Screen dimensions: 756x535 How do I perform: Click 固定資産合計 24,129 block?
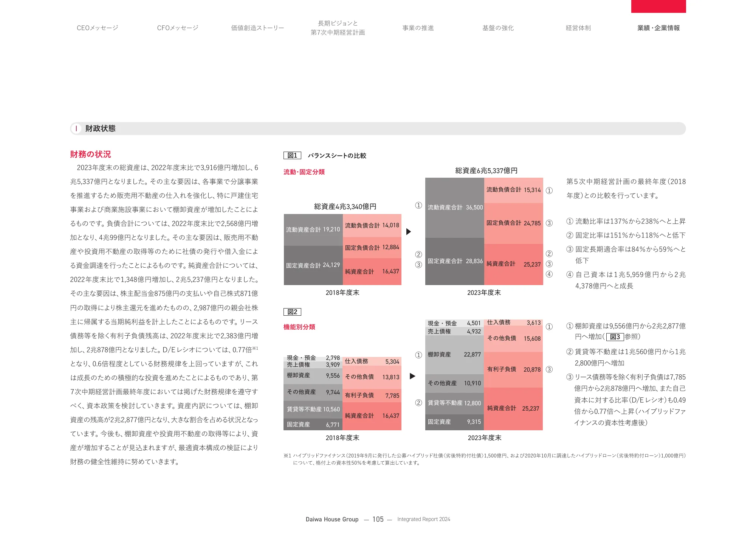coord(313,265)
